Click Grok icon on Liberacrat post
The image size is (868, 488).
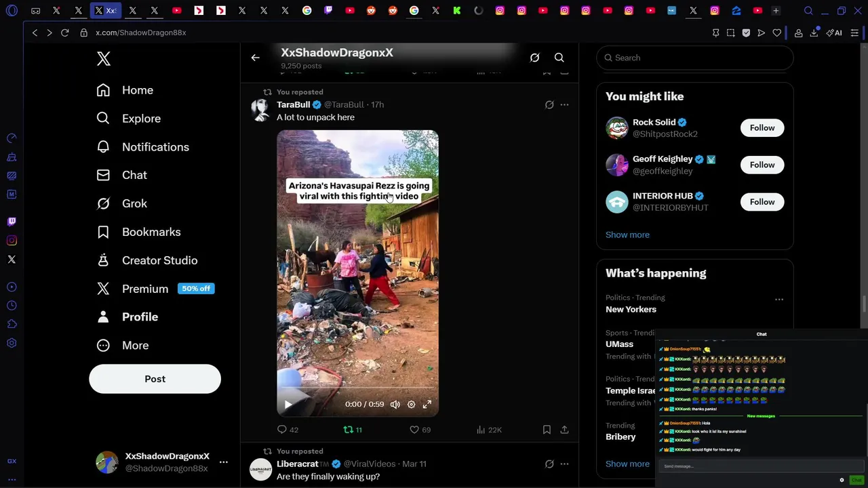549,464
